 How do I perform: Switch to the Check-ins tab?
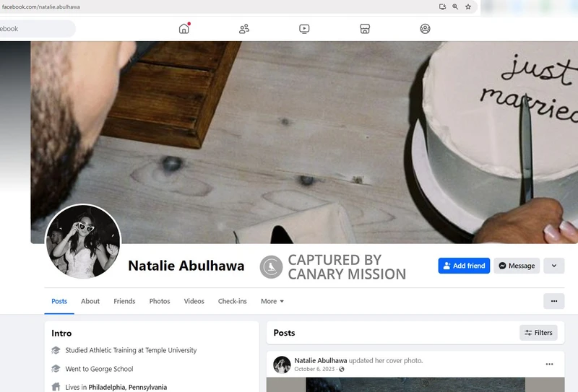[x=232, y=301]
